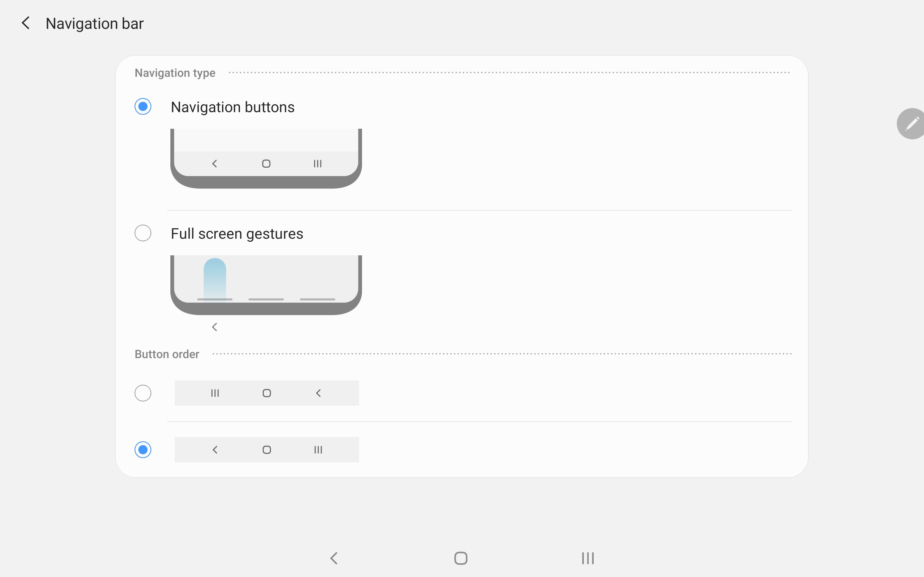Click recents icon in selected button order
The height and width of the screenshot is (577, 924).
click(318, 450)
